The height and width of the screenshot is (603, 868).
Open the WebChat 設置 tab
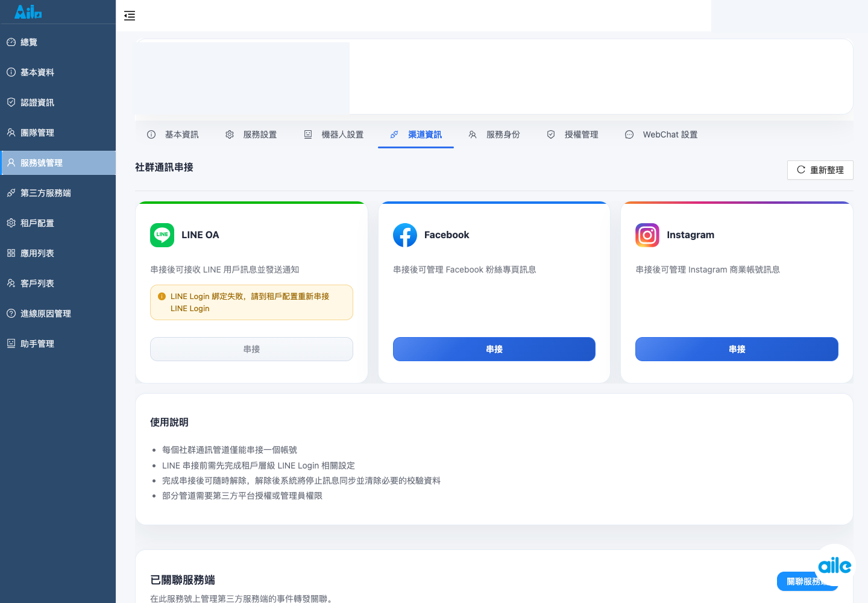pos(661,134)
